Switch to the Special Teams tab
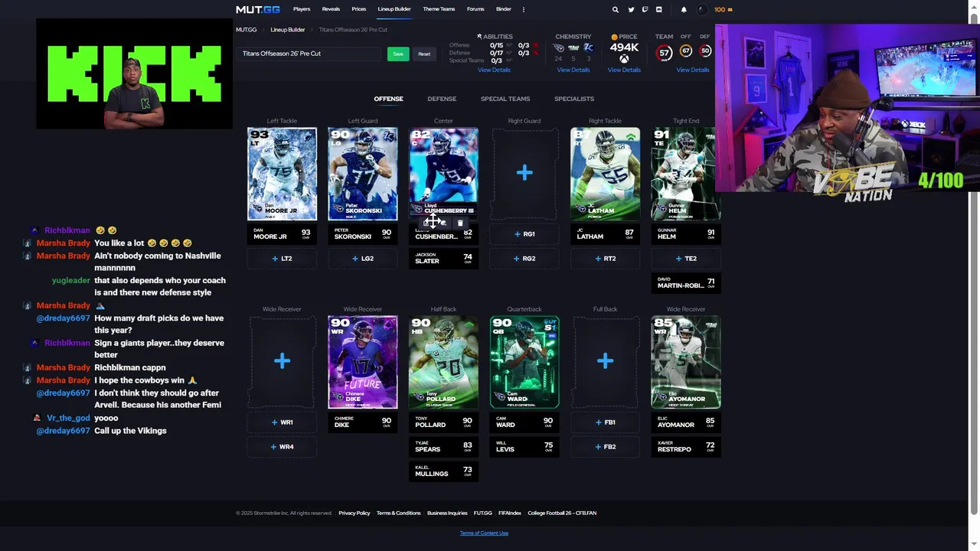The height and width of the screenshot is (551, 980). point(505,99)
